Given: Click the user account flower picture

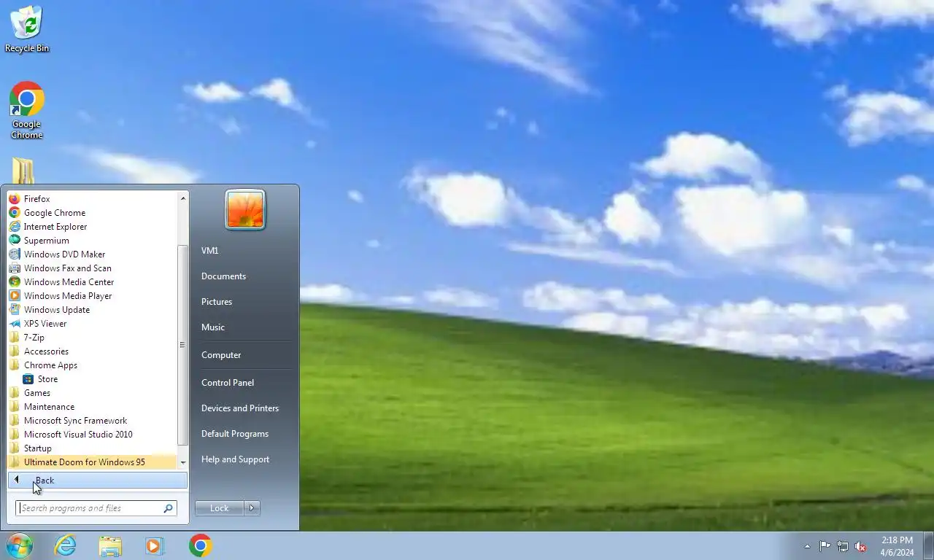Looking at the screenshot, I should coord(245,209).
